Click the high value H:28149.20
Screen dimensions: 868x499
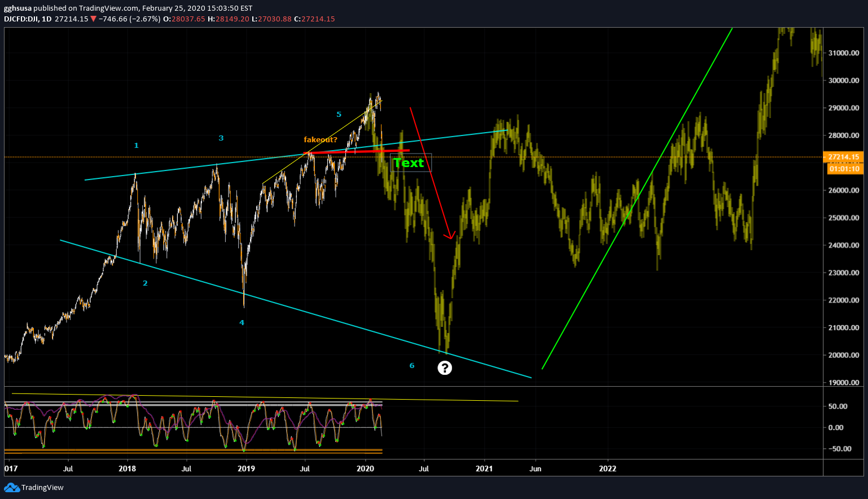click(229, 19)
